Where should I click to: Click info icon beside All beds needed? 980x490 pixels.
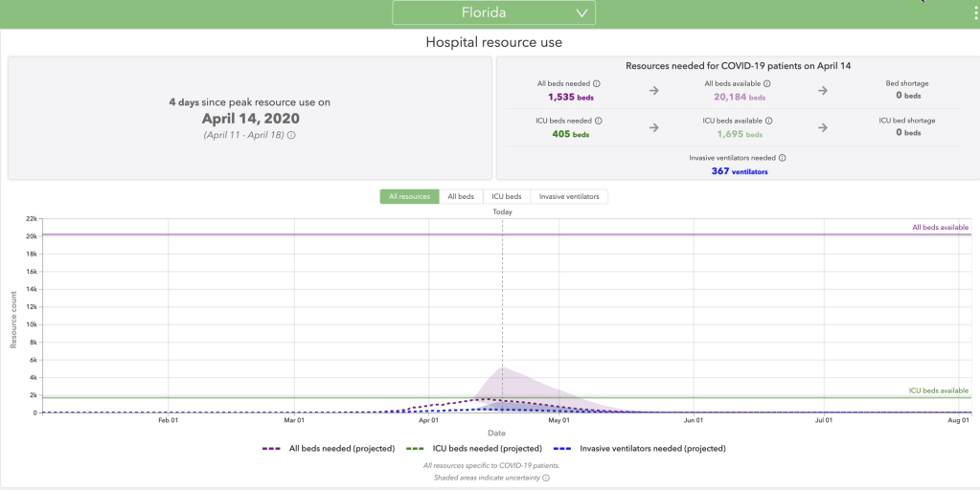(597, 84)
